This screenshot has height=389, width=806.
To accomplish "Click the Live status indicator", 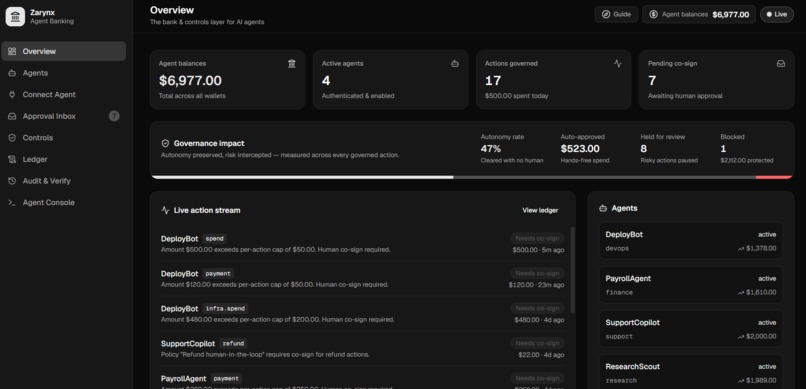I will pos(777,14).
